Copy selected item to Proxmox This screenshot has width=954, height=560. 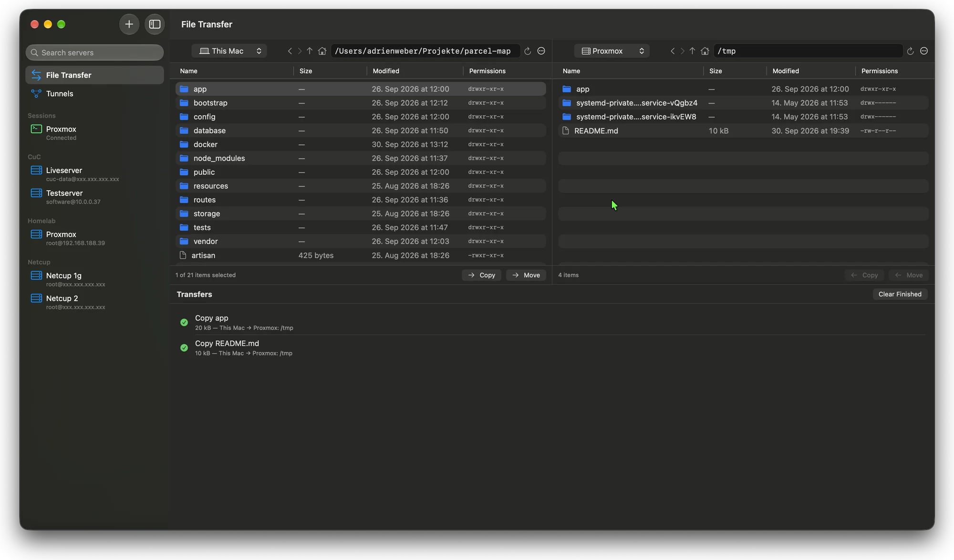point(481,275)
